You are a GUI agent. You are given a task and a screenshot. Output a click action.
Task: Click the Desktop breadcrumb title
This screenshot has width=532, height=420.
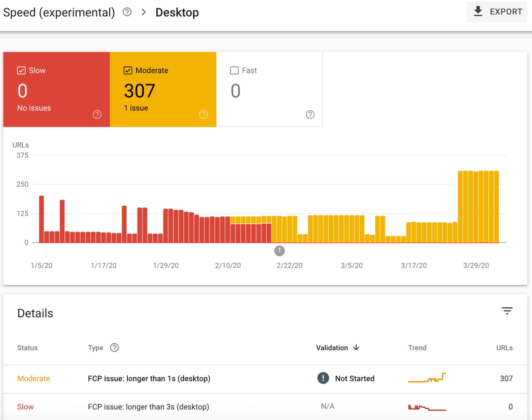[x=177, y=12]
